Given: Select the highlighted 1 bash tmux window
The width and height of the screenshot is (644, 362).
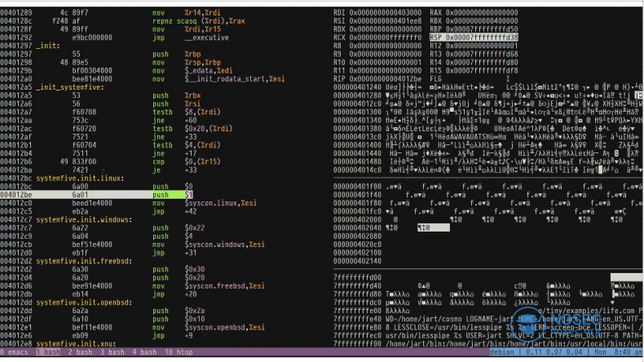Looking at the screenshot, I should (x=48, y=352).
